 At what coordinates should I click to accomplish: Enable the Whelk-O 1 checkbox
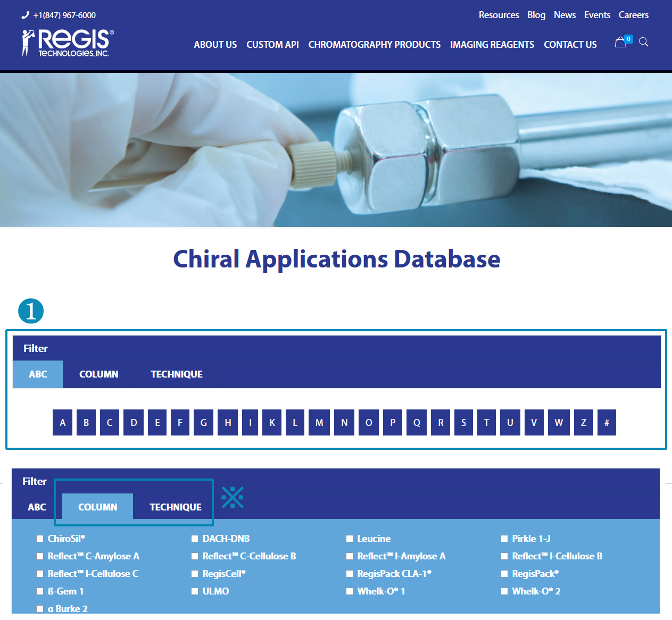click(x=350, y=591)
